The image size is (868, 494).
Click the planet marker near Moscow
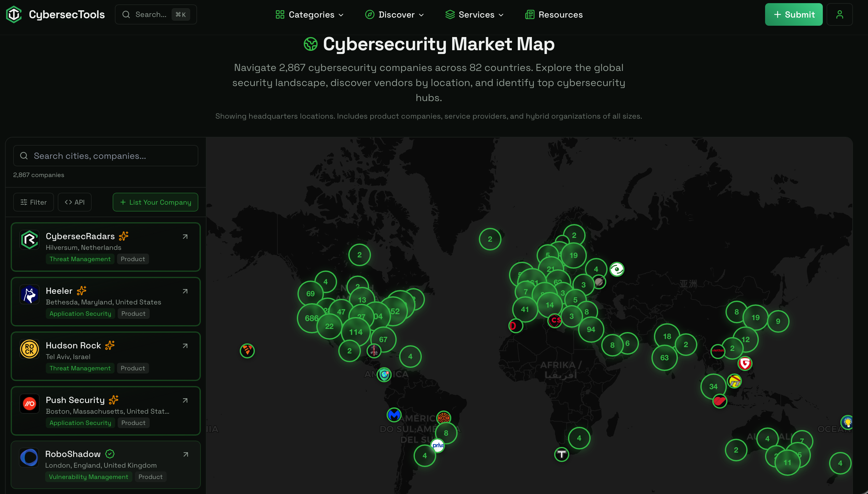(x=599, y=282)
